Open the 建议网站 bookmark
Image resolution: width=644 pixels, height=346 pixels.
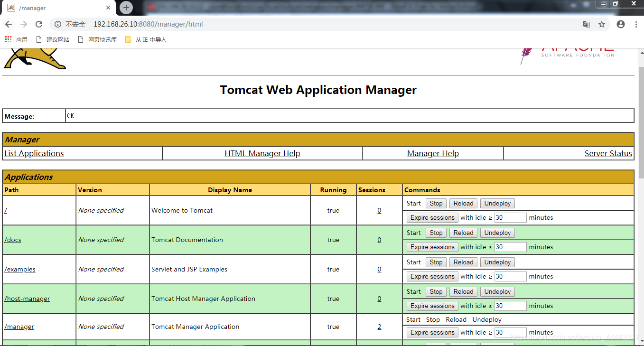click(x=52, y=40)
